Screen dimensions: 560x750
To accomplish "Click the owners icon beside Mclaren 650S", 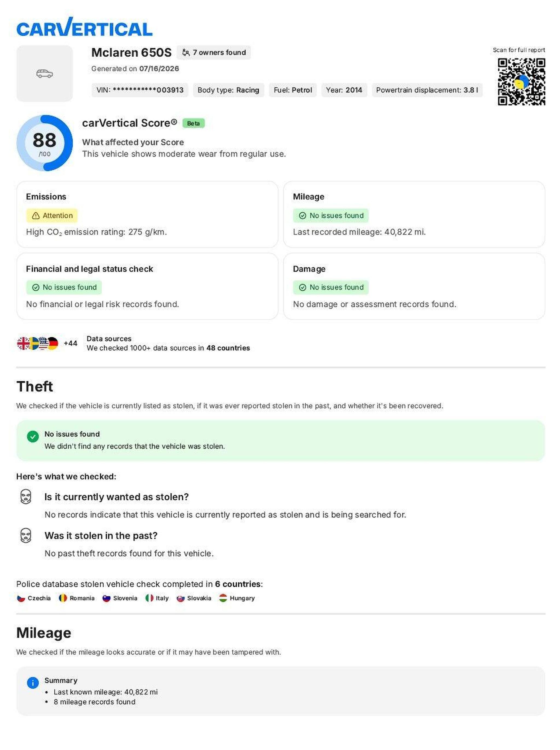I will 186,53.
